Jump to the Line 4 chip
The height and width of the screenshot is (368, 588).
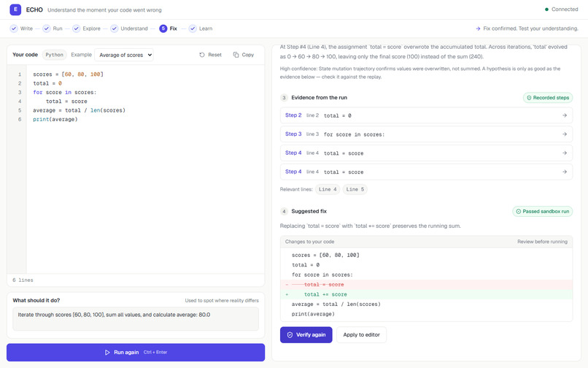(x=328, y=189)
